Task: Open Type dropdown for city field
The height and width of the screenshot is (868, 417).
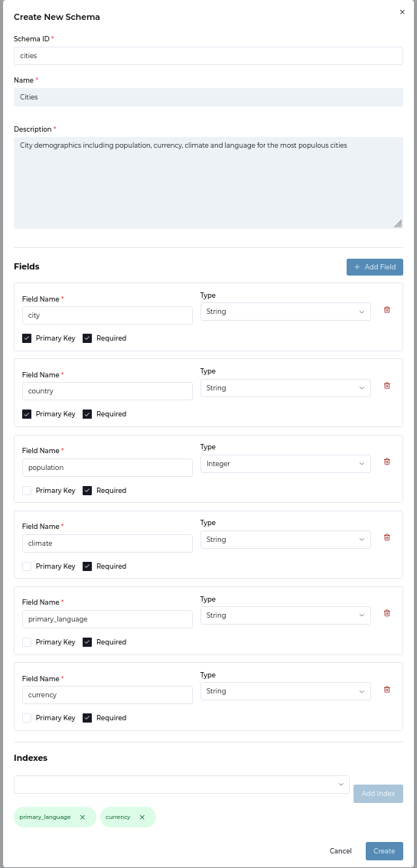Action: pyautogui.click(x=285, y=312)
